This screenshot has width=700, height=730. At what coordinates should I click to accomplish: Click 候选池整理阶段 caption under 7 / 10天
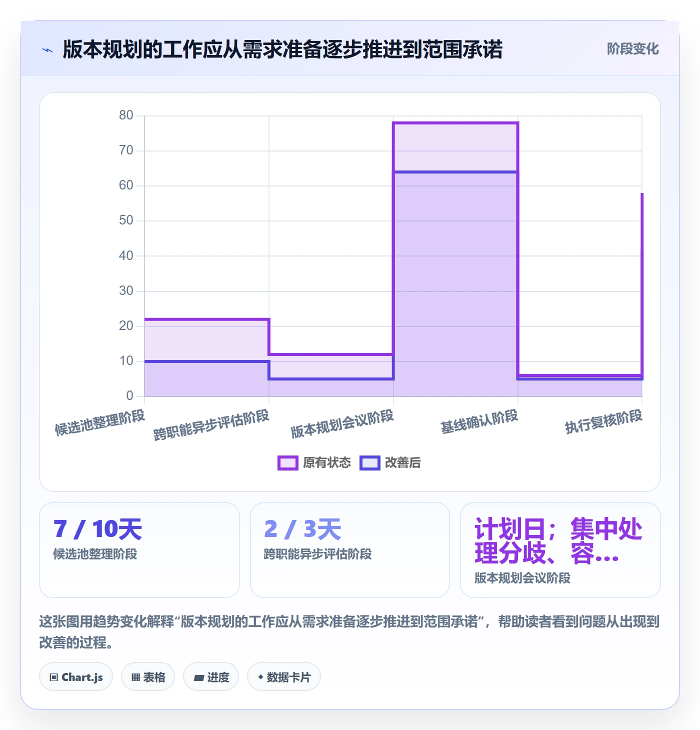coord(95,554)
